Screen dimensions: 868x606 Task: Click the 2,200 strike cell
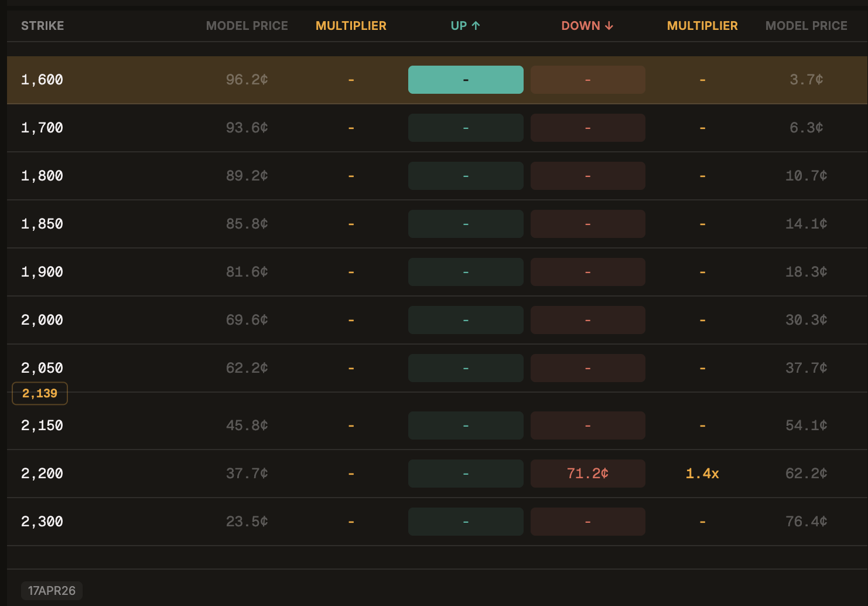tap(42, 474)
